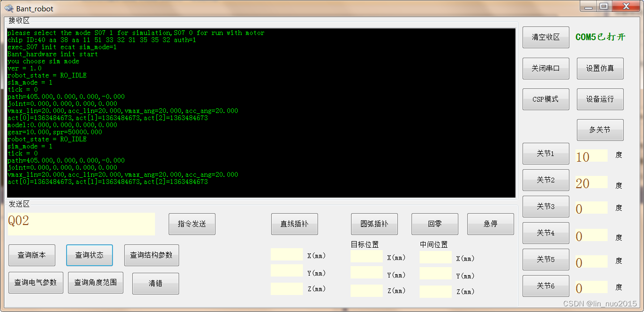Image resolution: width=644 pixels, height=312 pixels.
Task: Switch to CSP模式
Action: point(546,99)
